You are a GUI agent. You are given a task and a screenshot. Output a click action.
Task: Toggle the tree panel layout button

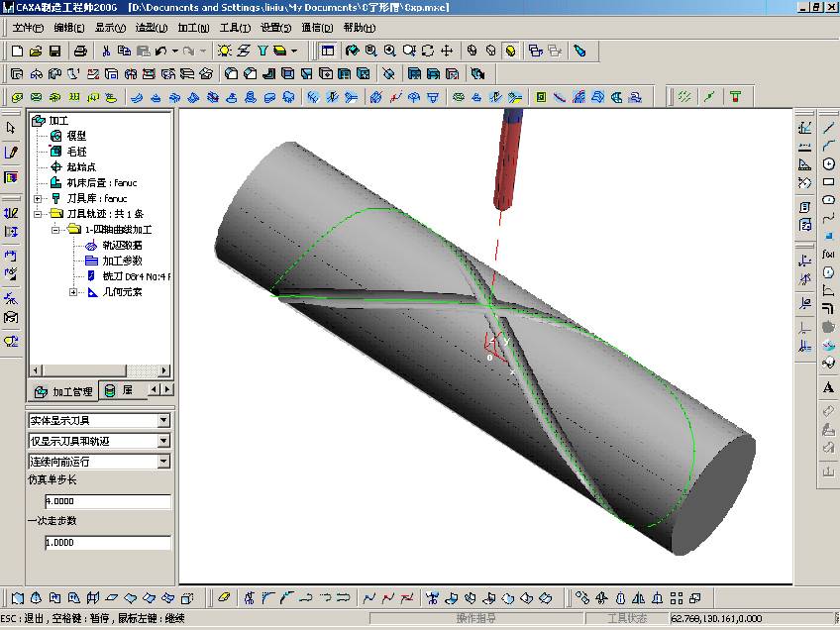(x=328, y=51)
